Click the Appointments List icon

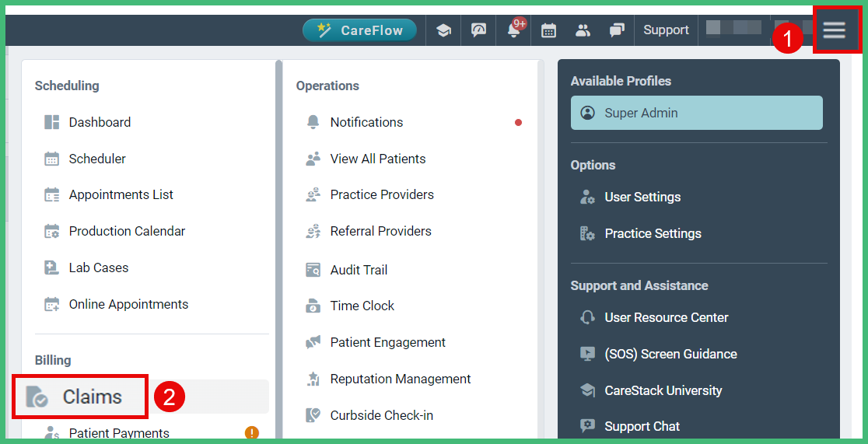point(51,195)
